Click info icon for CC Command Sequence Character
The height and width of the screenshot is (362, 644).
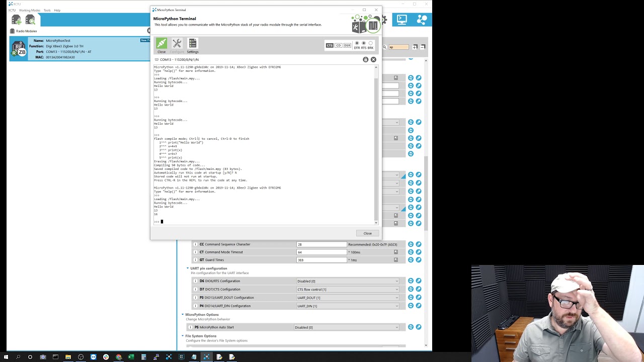tap(196, 244)
